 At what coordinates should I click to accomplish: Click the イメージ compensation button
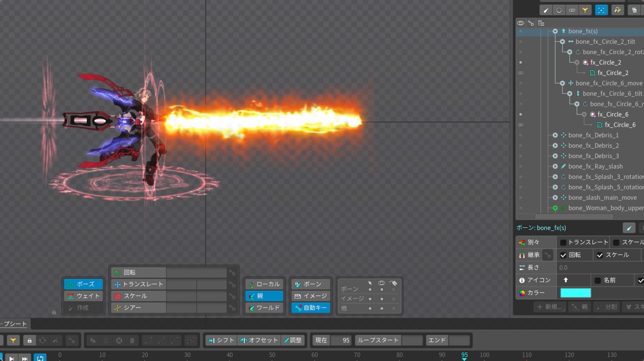coord(311,296)
